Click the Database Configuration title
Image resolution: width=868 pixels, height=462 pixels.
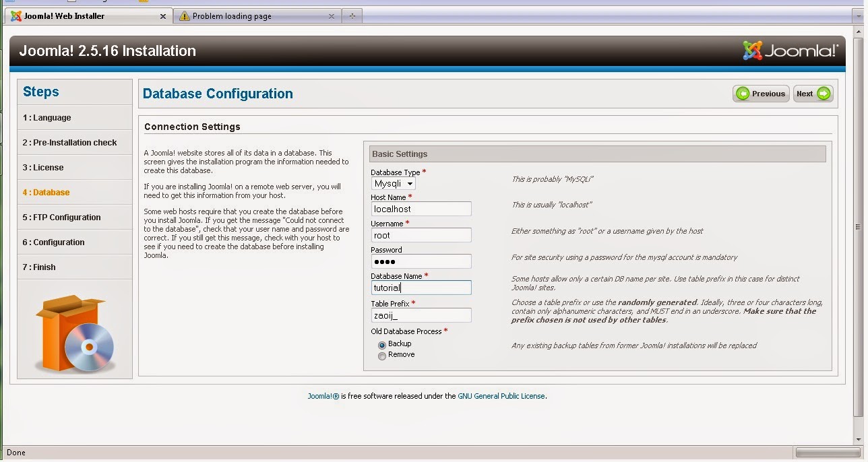[x=218, y=94]
